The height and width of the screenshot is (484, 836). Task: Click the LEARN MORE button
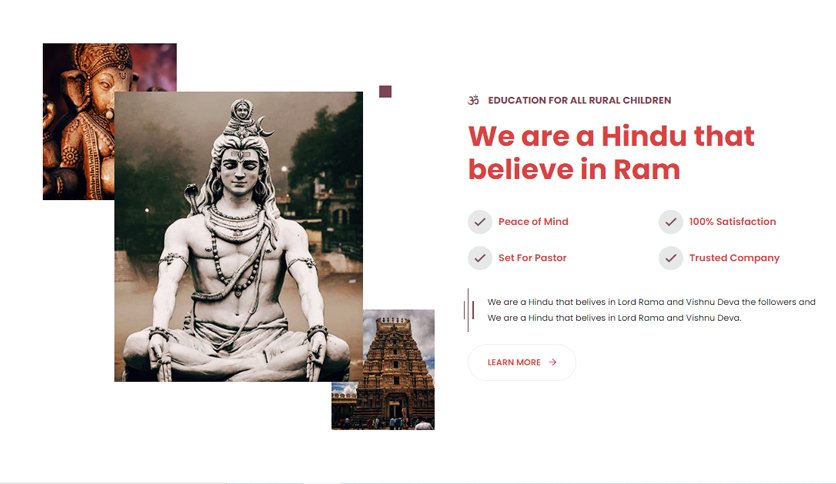click(521, 362)
